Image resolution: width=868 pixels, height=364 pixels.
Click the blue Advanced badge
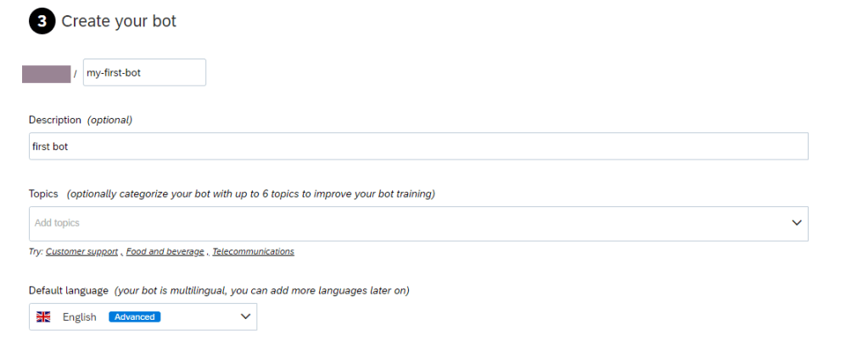(135, 316)
